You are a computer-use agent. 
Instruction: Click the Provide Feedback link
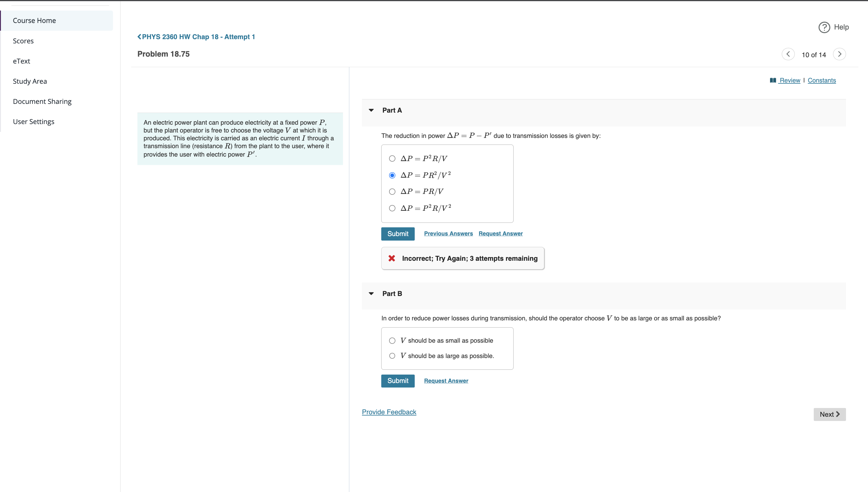(389, 412)
